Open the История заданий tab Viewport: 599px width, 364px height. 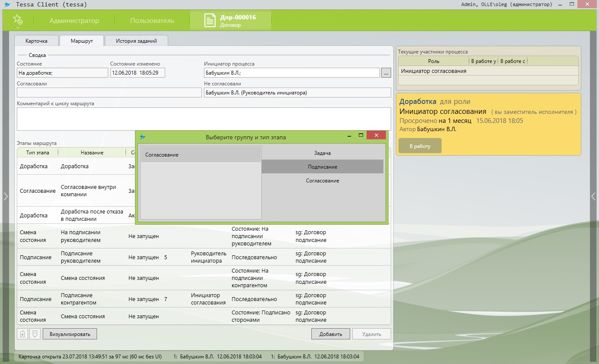point(136,41)
